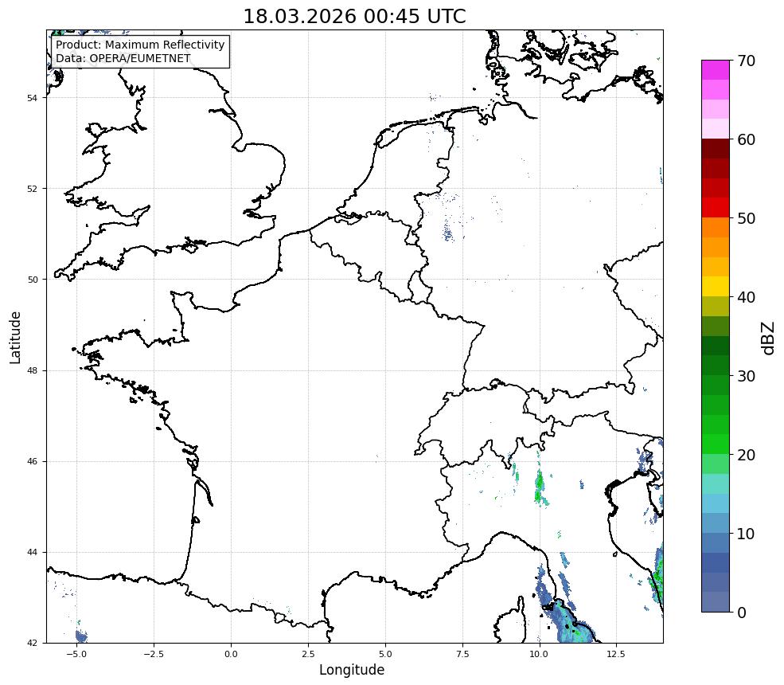The height and width of the screenshot is (685, 784).
Task: Click the latitude tick label 54
Action: point(32,98)
